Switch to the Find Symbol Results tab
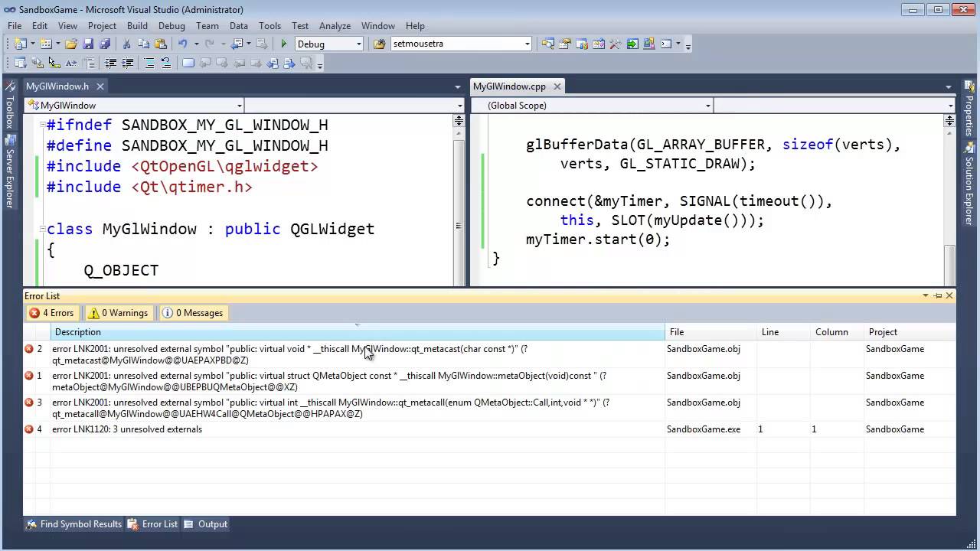 pyautogui.click(x=73, y=524)
